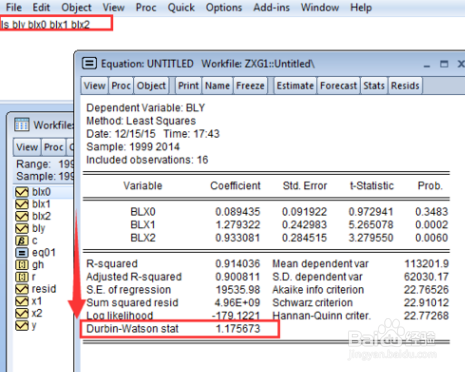The height and width of the screenshot is (372, 465).
Task: Click the Forecast button
Action: (339, 86)
